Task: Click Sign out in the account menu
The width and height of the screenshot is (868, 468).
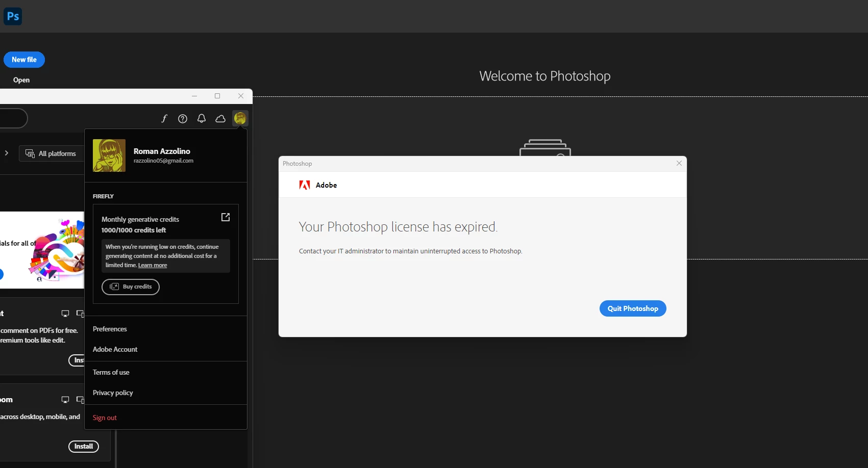Action: click(x=105, y=418)
